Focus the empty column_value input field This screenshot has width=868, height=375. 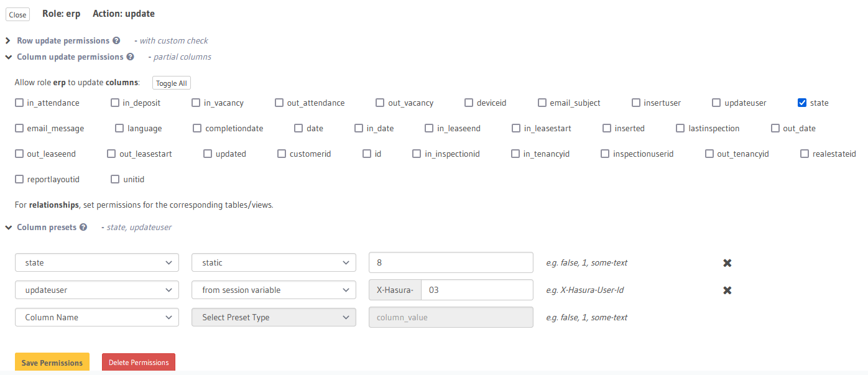tap(451, 317)
